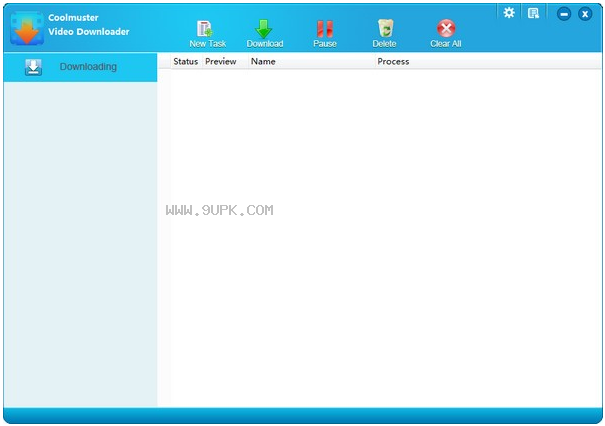
Task: Pause downloads with the red Pause icon
Action: click(324, 29)
